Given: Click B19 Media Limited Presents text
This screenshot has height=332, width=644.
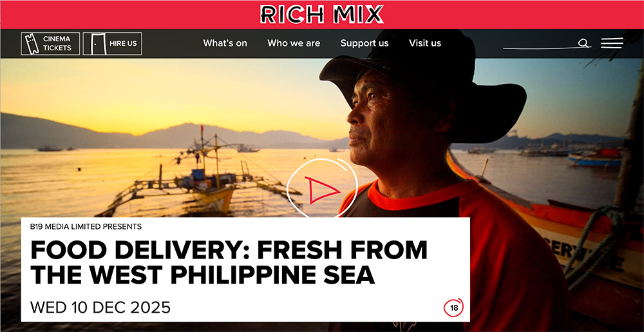Looking at the screenshot, I should click(86, 226).
